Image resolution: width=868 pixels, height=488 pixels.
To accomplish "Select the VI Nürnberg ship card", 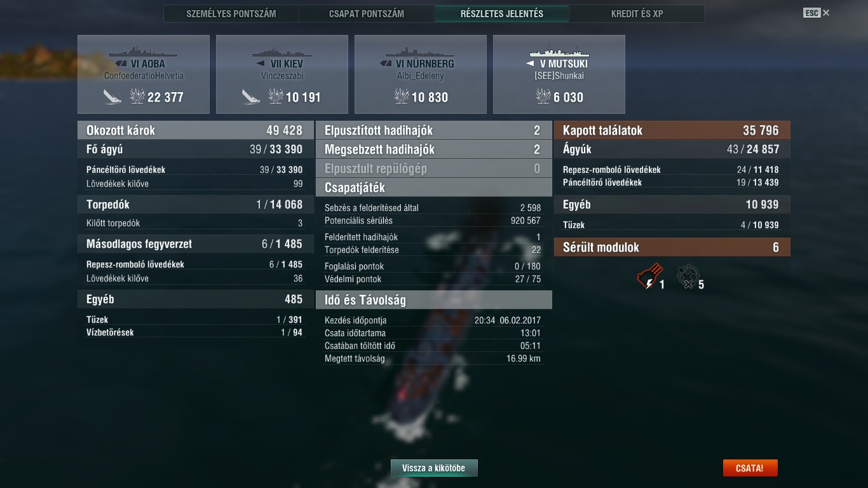I will pos(421,74).
